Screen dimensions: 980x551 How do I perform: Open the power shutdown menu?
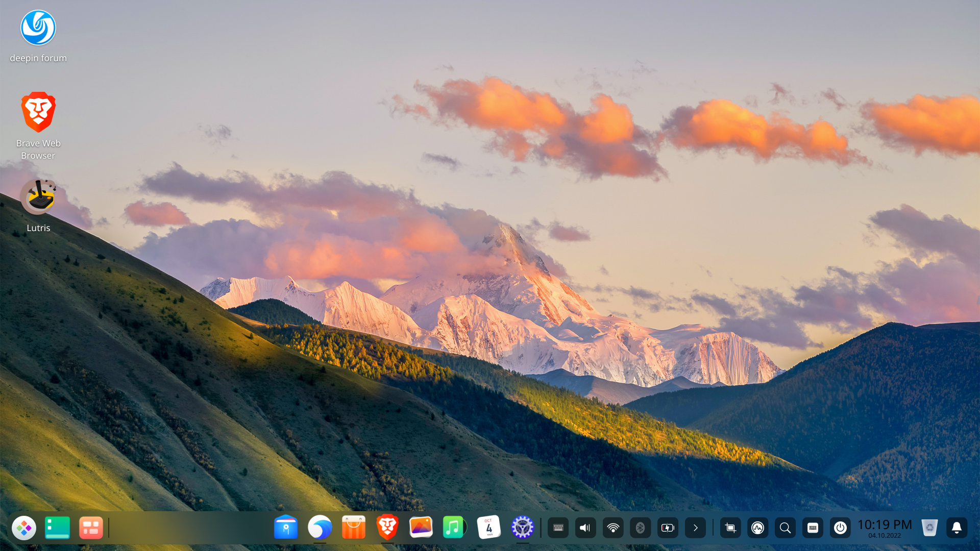pos(840,528)
